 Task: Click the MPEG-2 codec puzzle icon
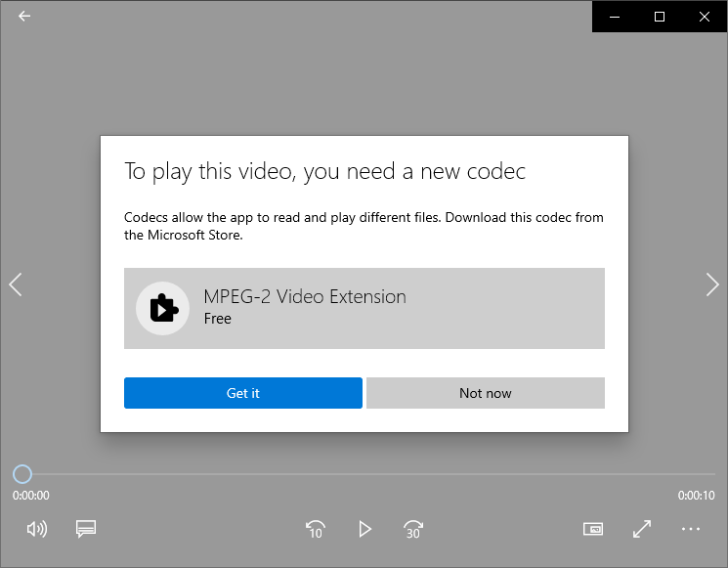163,308
